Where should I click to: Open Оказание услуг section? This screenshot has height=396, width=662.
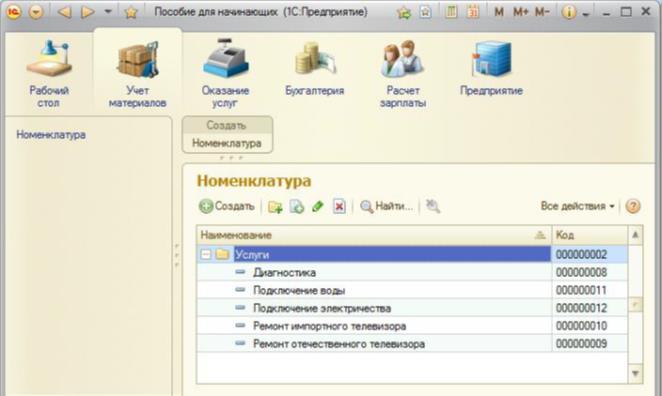225,74
